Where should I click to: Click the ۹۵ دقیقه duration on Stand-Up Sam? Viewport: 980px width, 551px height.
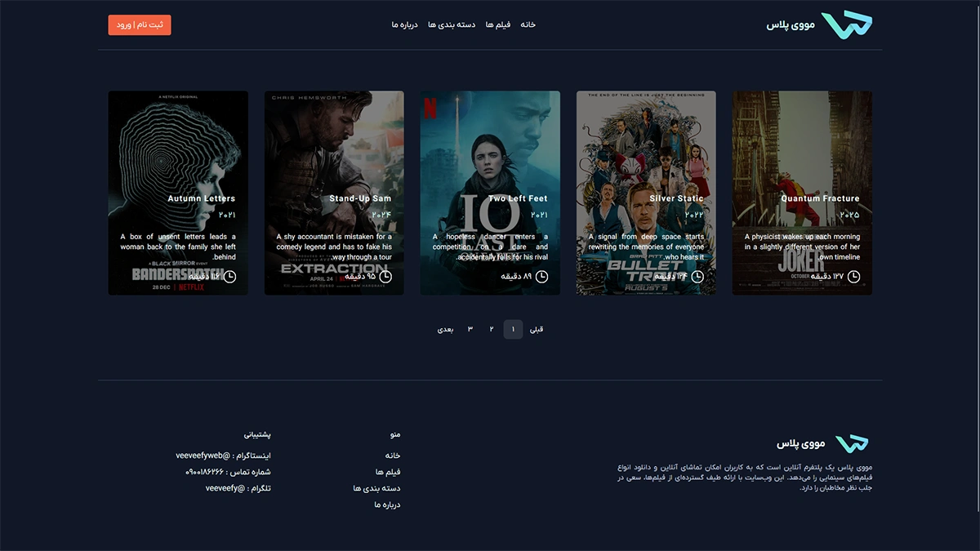[360, 277]
